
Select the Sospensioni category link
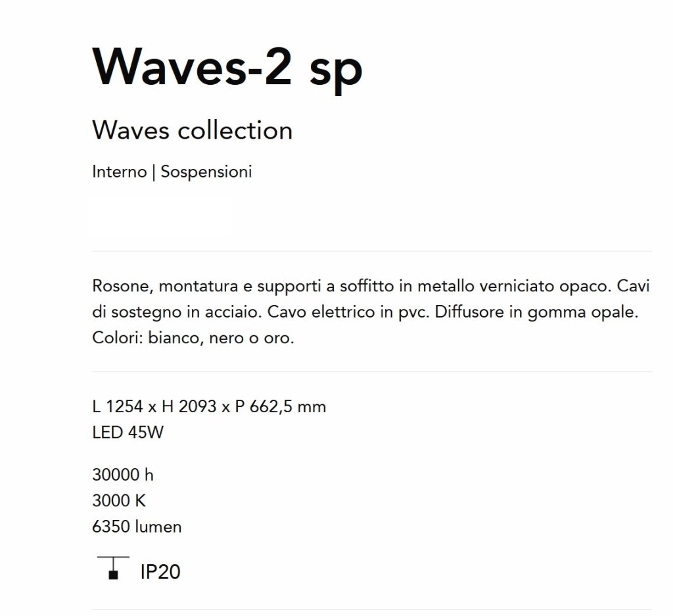tap(206, 172)
